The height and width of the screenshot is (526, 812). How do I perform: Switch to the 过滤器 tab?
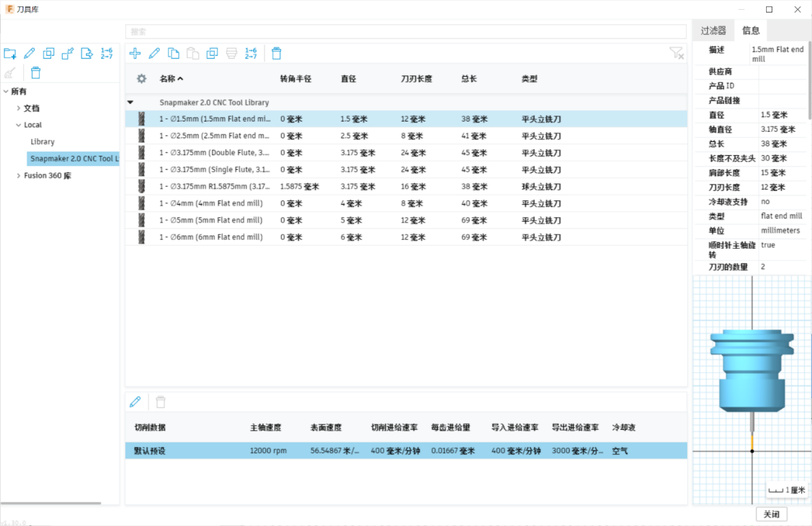[714, 30]
